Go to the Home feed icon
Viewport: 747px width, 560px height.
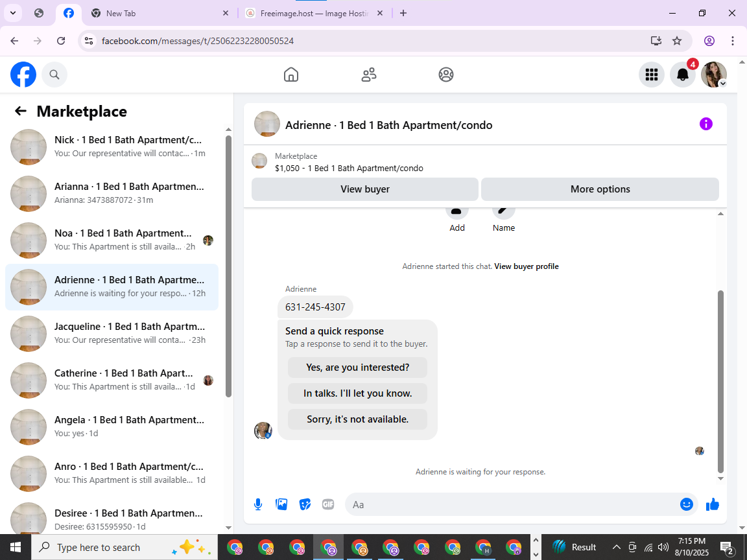coord(291,75)
